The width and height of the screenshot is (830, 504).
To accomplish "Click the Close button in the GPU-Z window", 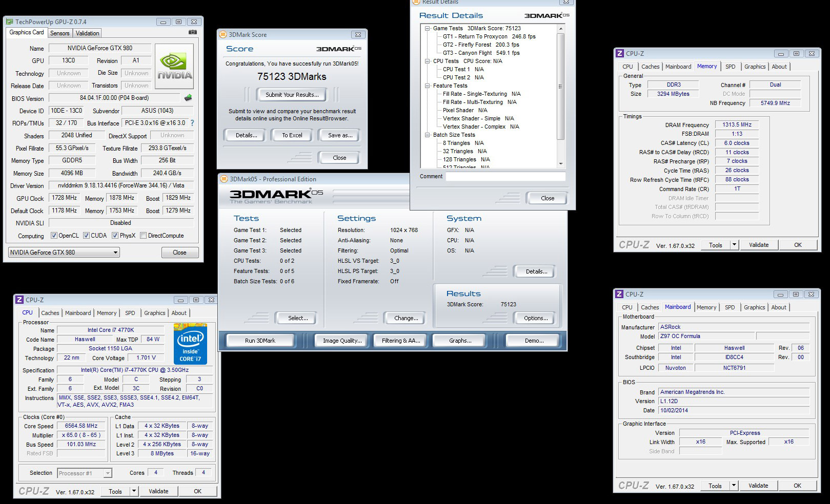I will (x=179, y=253).
